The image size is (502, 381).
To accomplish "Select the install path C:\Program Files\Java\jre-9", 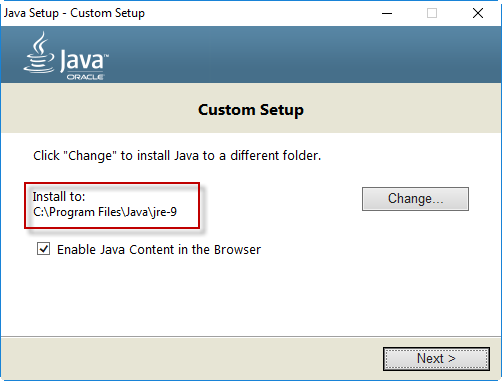I will point(105,212).
